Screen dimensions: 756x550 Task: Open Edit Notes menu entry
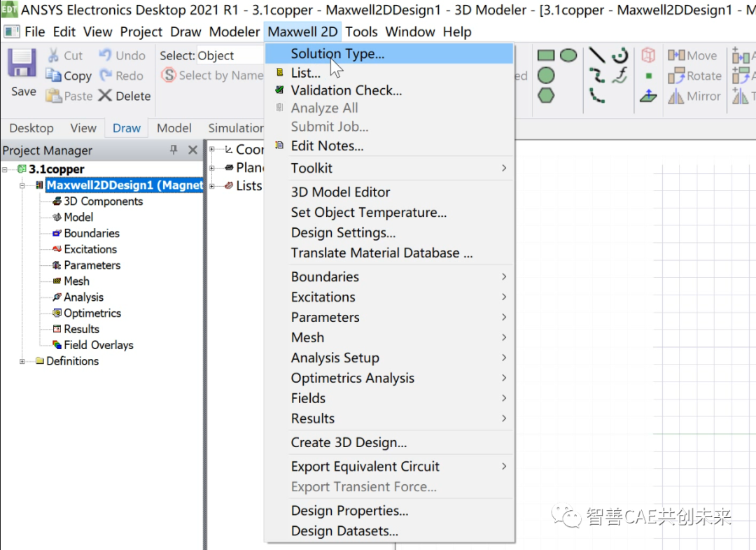click(390, 146)
